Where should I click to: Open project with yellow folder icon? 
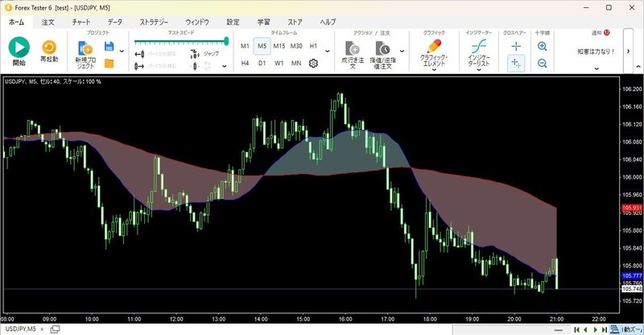pyautogui.click(x=109, y=64)
